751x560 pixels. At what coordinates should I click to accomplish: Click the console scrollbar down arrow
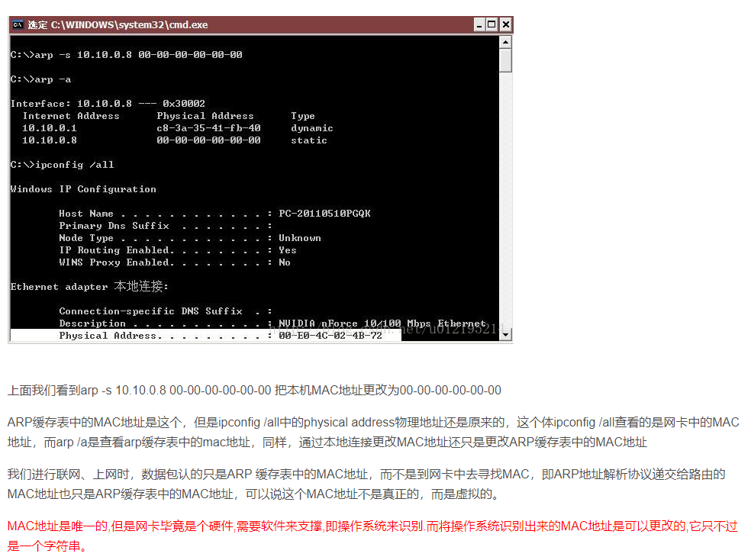tap(505, 335)
